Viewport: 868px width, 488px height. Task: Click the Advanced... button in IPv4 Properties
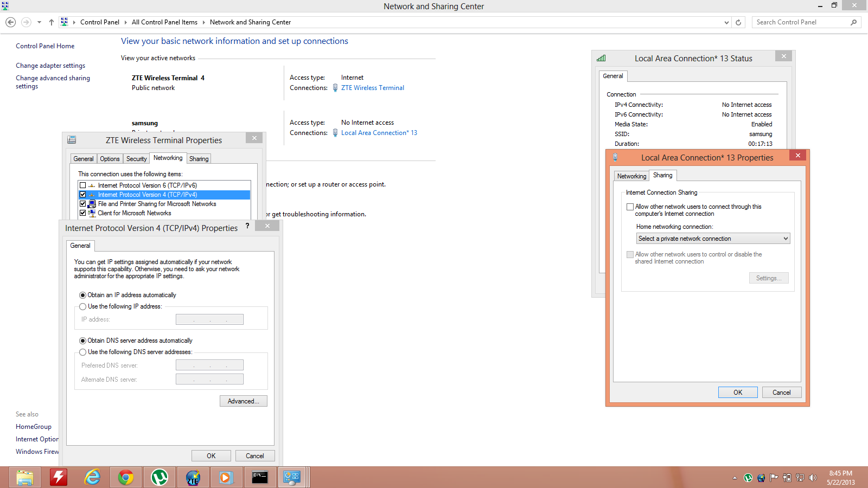pyautogui.click(x=243, y=401)
